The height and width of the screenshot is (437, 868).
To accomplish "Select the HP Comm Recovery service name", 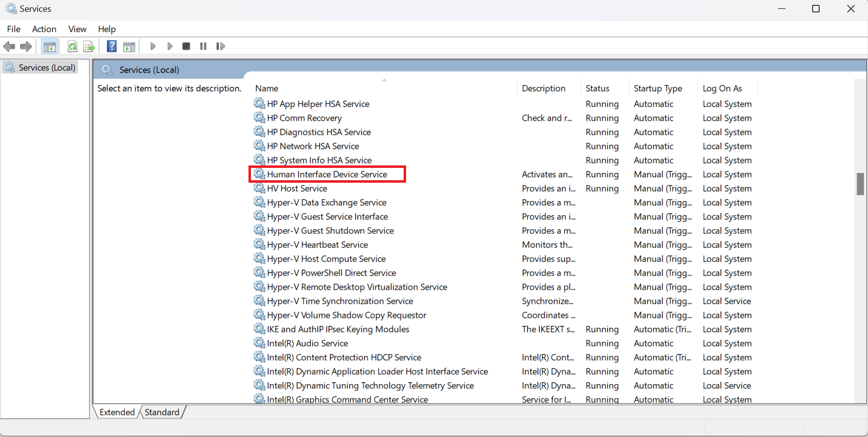I will (304, 118).
